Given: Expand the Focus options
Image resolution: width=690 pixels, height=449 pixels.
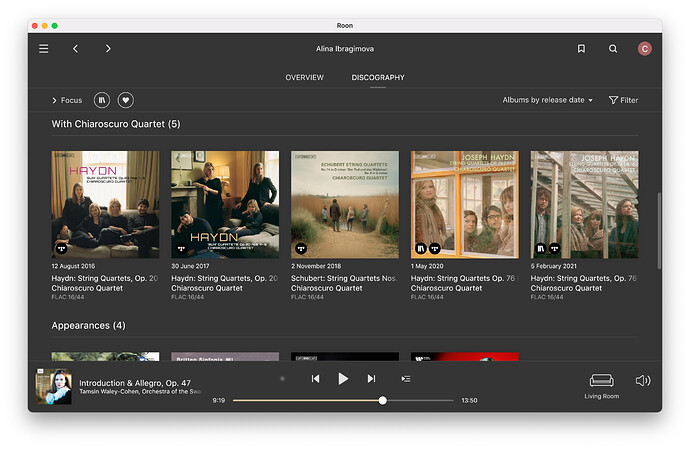Looking at the screenshot, I should click(67, 100).
